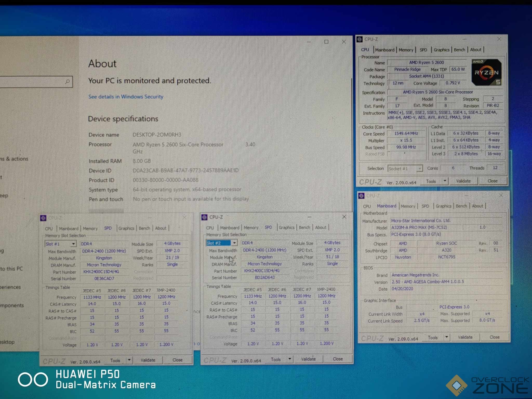Expand the Socket #1 selection dropdown
Screen dimensions: 532x399
(x=419, y=169)
